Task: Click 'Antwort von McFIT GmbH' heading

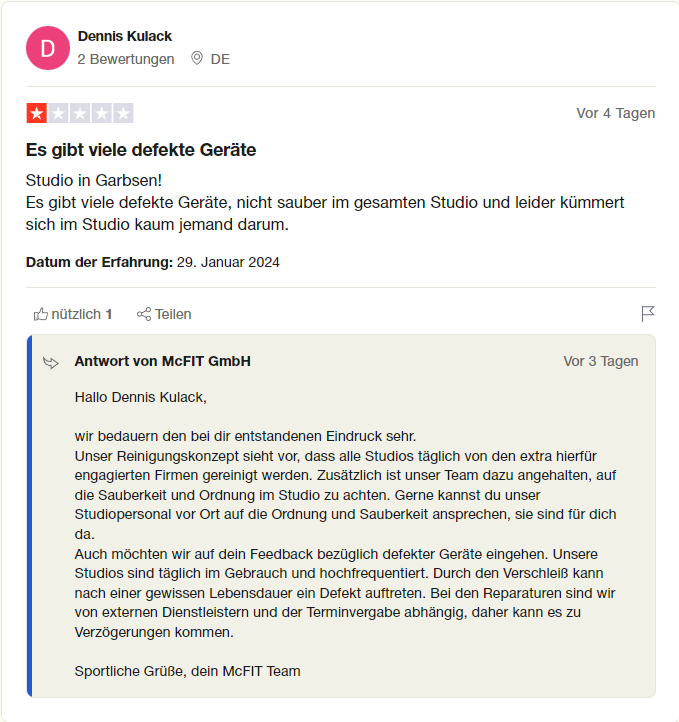Action: [162, 361]
